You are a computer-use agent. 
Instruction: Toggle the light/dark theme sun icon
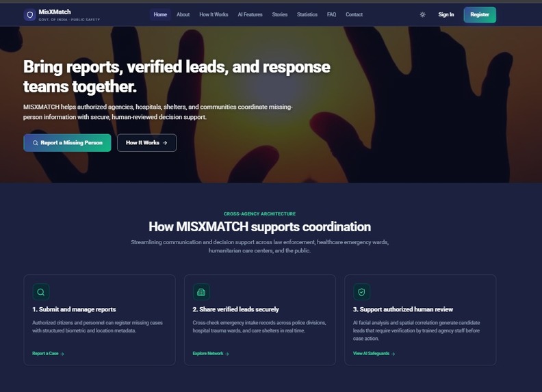point(422,14)
